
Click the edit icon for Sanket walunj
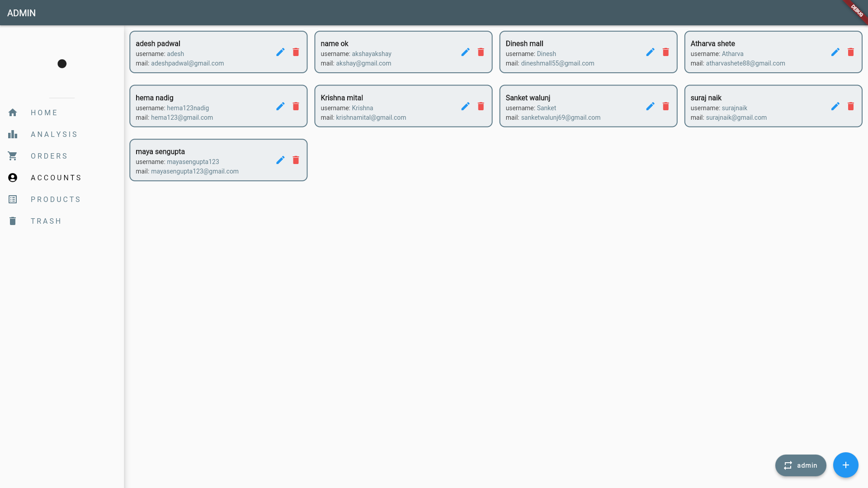[651, 106]
